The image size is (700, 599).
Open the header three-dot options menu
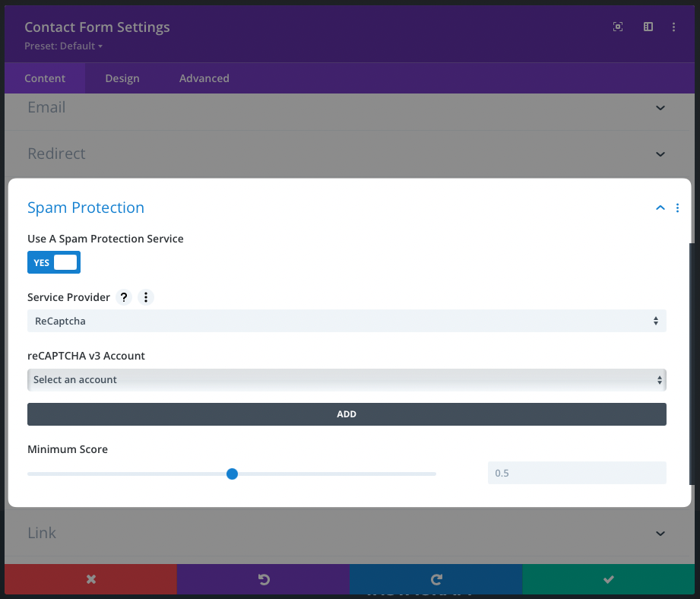(673, 27)
